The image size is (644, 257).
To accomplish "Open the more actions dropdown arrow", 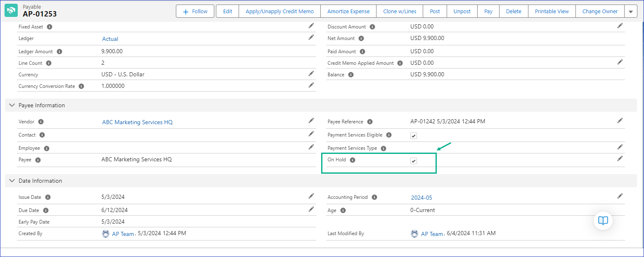I will click(x=630, y=12).
